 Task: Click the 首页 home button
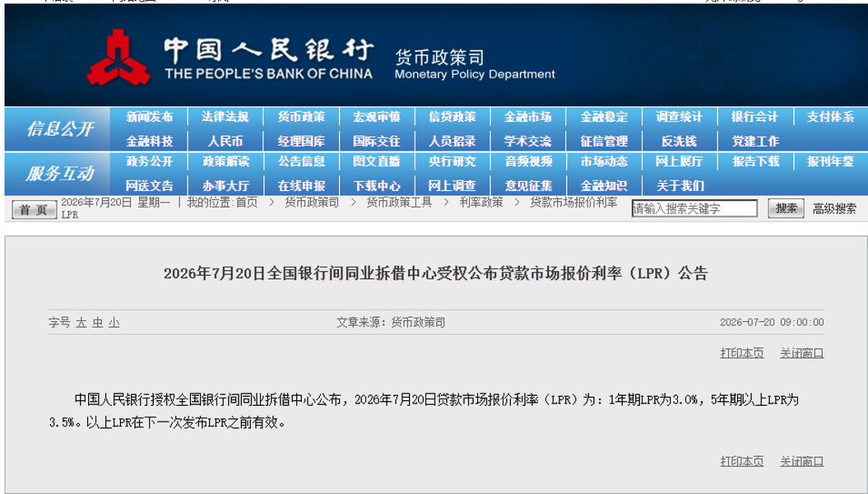34,209
